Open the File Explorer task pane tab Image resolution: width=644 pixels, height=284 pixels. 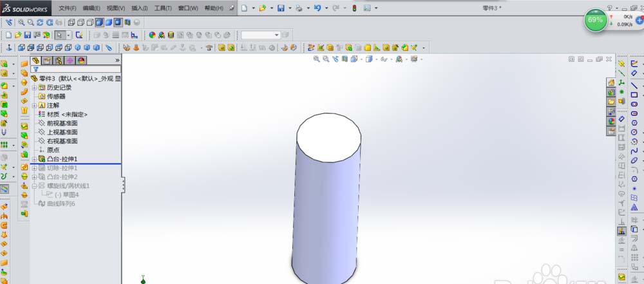coord(611,101)
